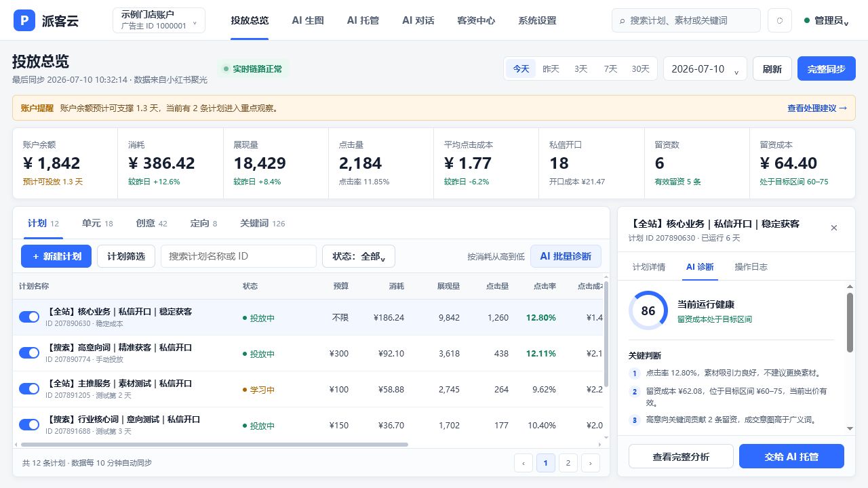The width and height of the screenshot is (868, 488).
Task: Open the 状态：全部 status filter
Action: pos(359,256)
